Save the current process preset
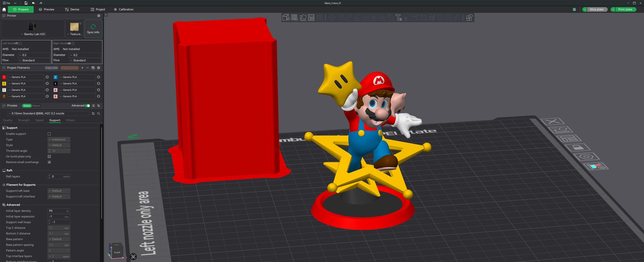The image size is (644, 262). [x=93, y=113]
